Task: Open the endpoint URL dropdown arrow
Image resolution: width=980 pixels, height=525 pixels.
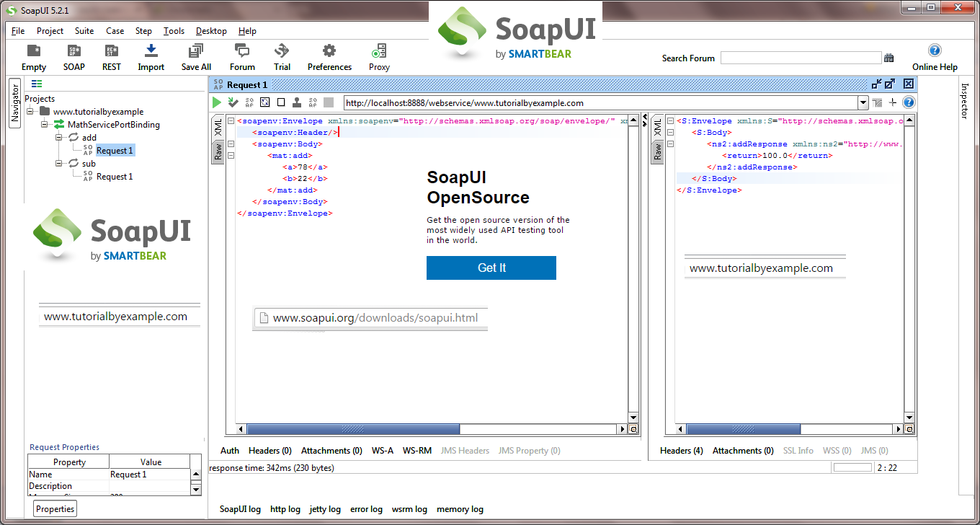Action: click(x=863, y=102)
